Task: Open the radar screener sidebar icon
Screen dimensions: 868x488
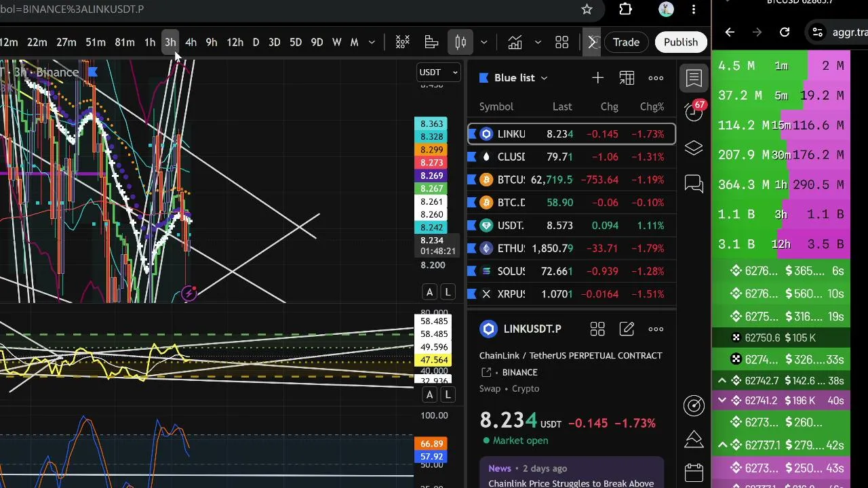Action: coord(694,405)
